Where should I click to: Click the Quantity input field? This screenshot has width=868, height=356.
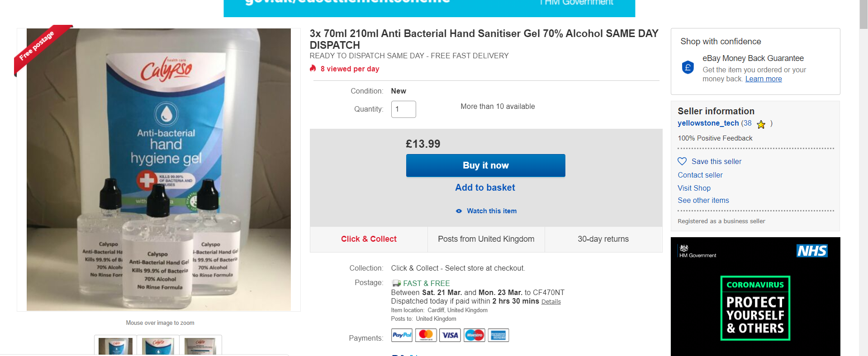[x=403, y=109]
